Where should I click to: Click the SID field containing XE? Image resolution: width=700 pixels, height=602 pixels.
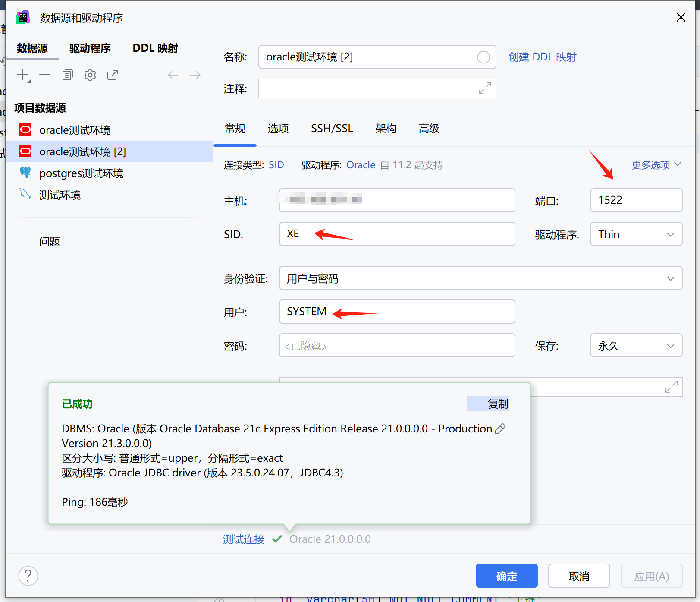coord(397,234)
